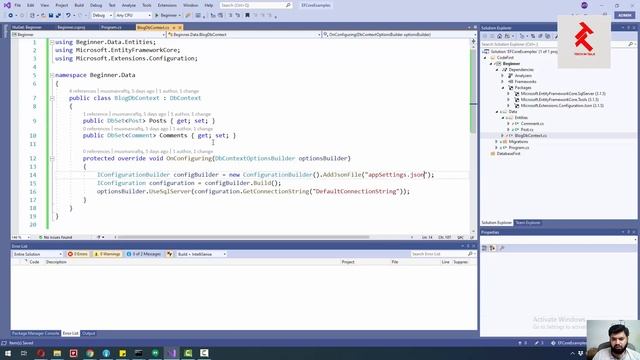Click the bookmark toolbar icon
Screen dimensions: 640x360
(x=247, y=16)
